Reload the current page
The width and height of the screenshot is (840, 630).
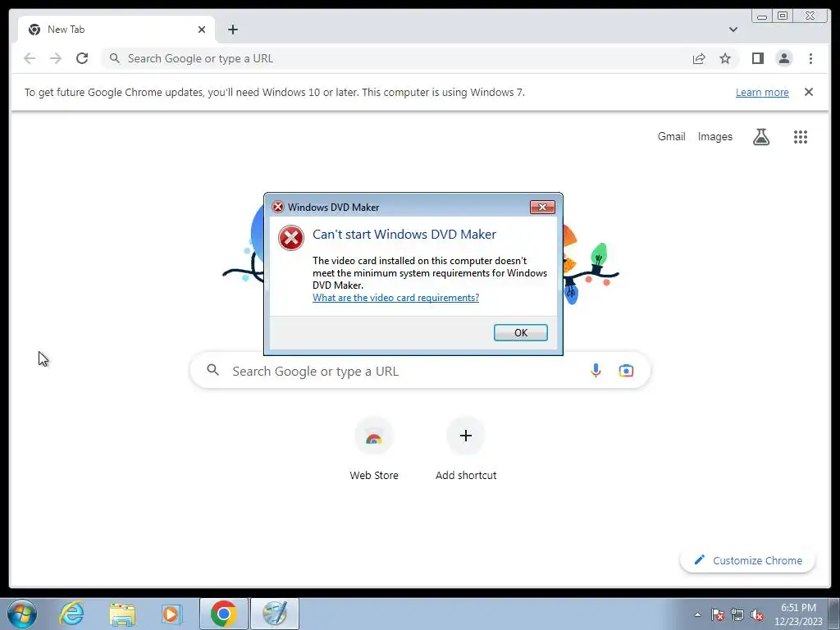82,58
